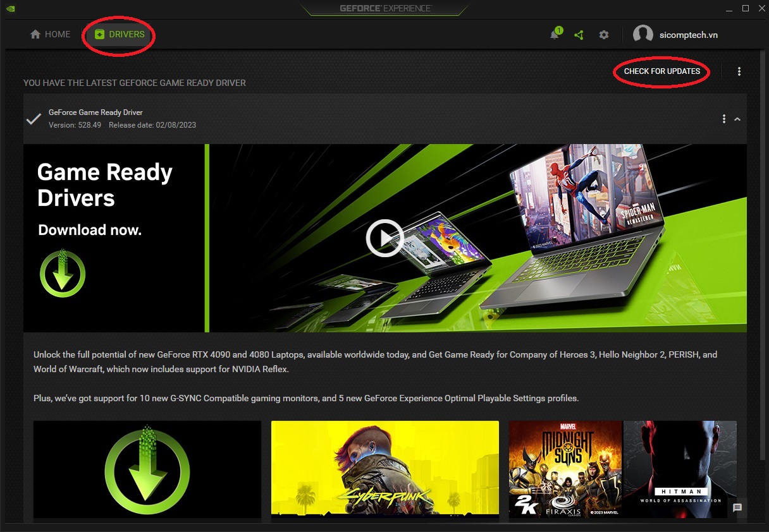The width and height of the screenshot is (769, 532).
Task: Open settings gear icon
Action: pos(604,35)
